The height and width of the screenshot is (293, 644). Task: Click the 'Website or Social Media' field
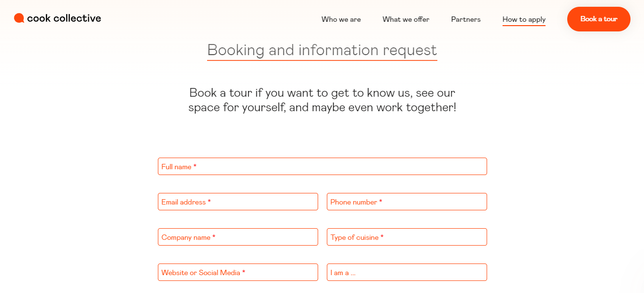(x=238, y=272)
